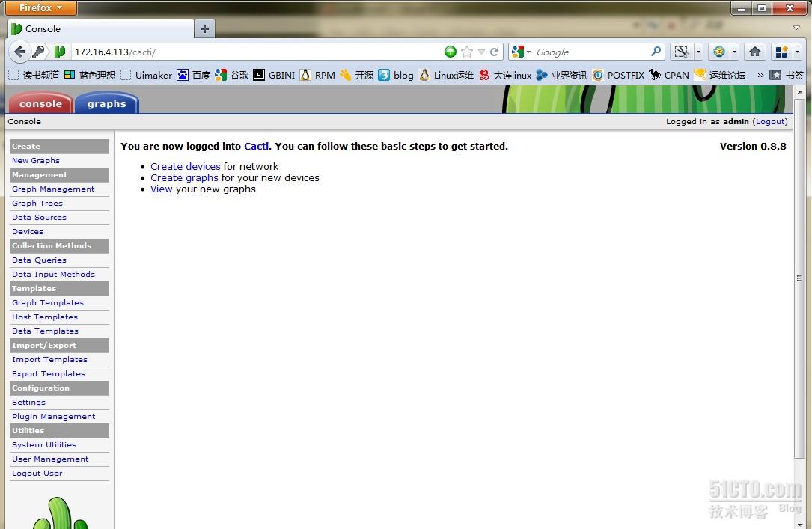Open the 业界资讯 bookmark
812x529 pixels.
pyautogui.click(x=562, y=75)
